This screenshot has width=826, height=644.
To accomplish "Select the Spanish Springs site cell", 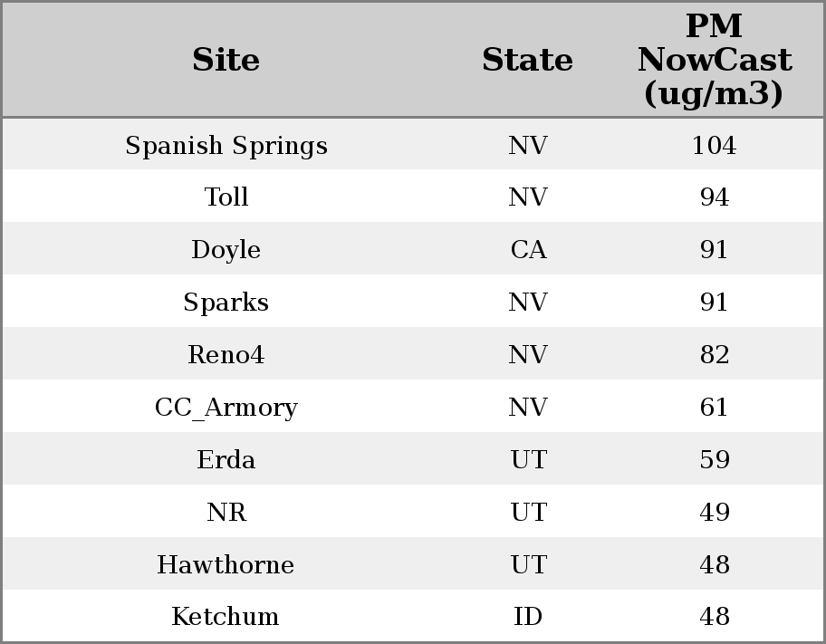I will 226,146.
